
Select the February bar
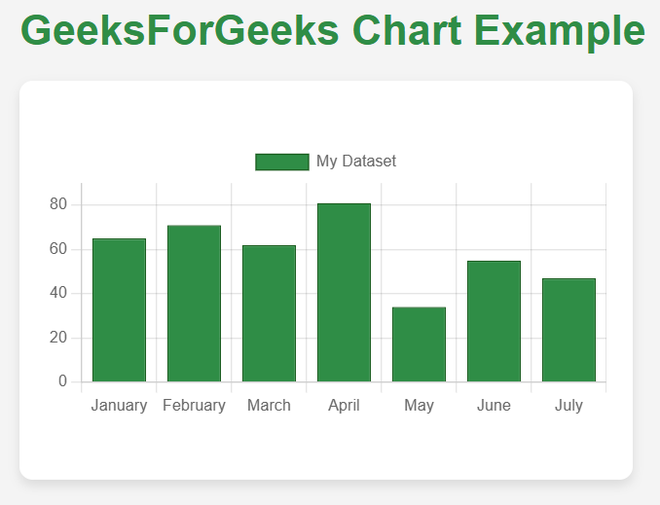[194, 303]
